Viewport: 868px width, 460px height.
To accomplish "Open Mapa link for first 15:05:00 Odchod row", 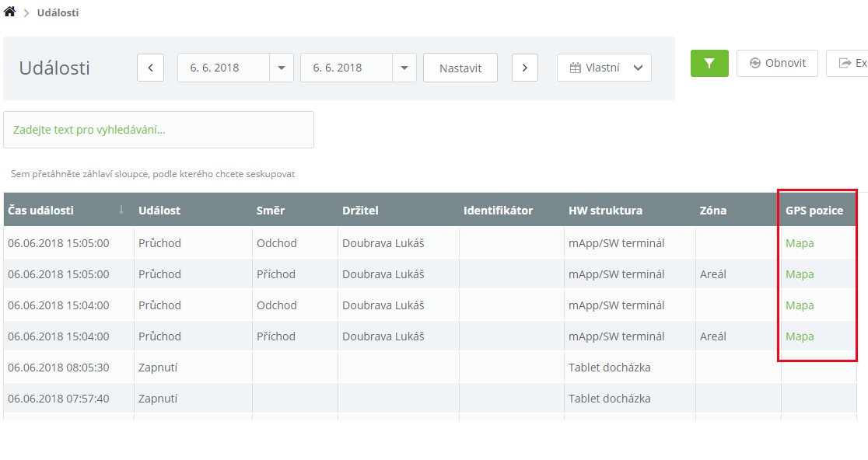I will pyautogui.click(x=800, y=243).
